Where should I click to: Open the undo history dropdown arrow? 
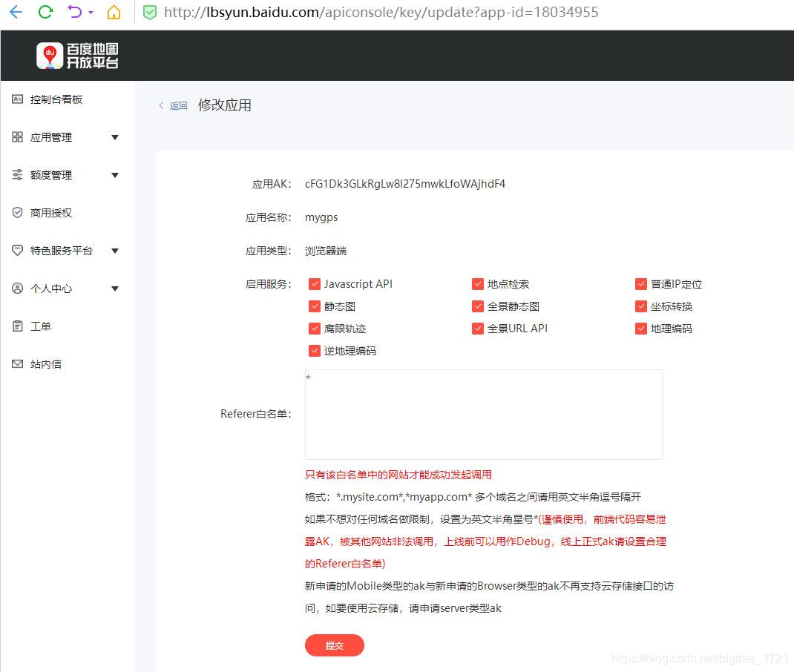(91, 12)
